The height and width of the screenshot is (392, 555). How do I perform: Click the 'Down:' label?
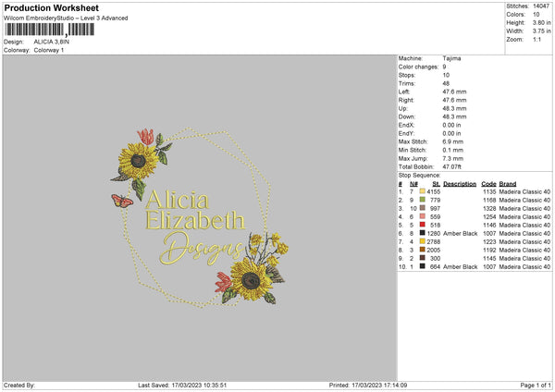406,116
